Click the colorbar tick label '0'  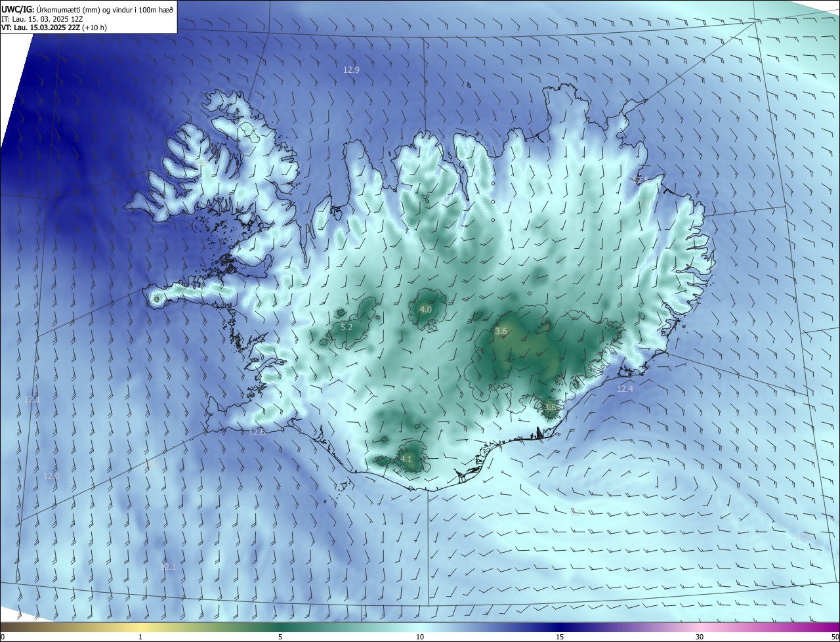click(x=2, y=637)
